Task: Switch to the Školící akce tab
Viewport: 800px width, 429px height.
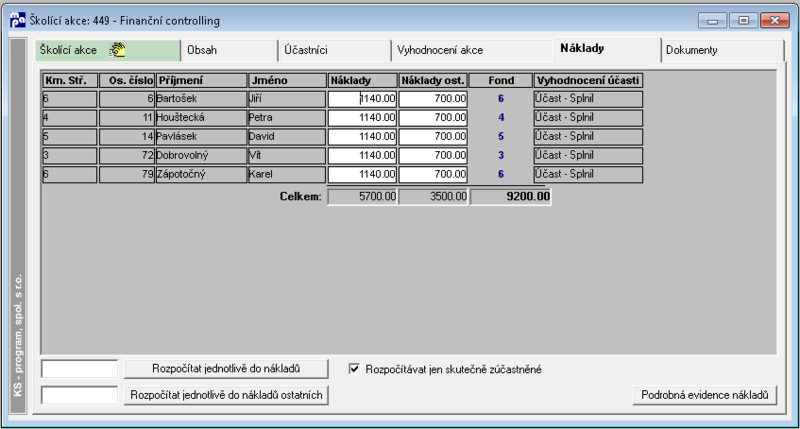Action: coord(108,50)
